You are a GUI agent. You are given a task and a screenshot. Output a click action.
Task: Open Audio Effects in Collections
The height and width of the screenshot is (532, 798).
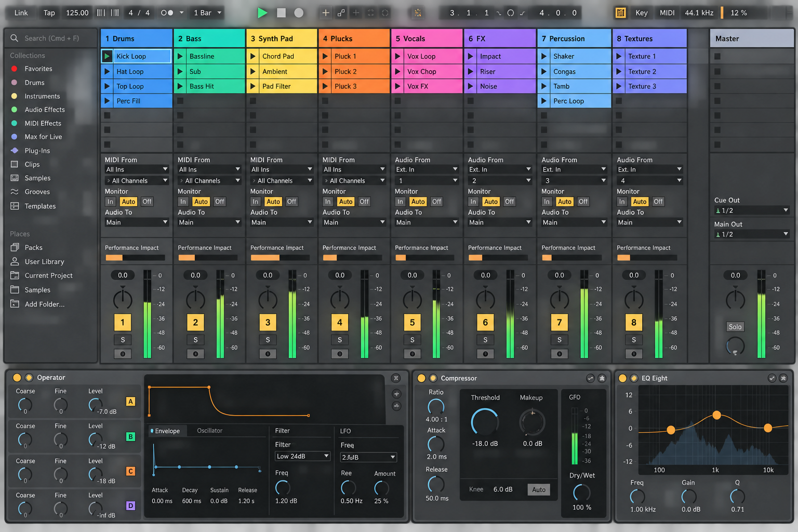tap(45, 110)
